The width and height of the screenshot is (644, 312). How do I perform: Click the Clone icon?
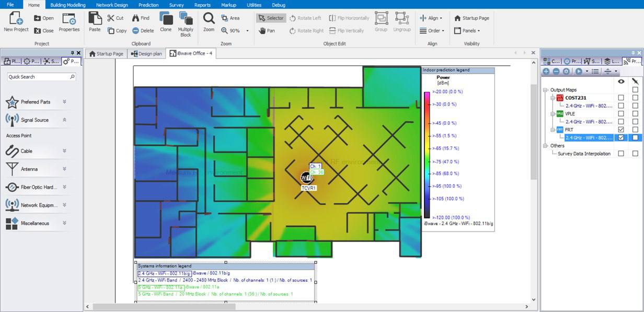coord(166,19)
